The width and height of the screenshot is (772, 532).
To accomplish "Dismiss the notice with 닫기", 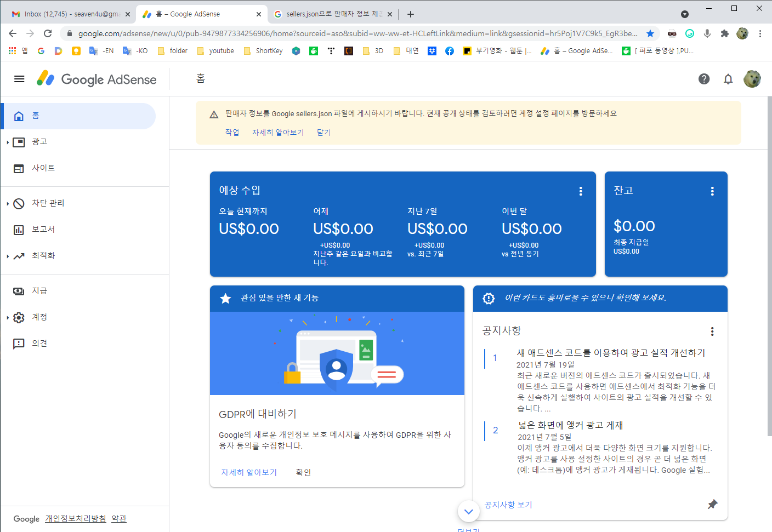I will pyautogui.click(x=323, y=132).
